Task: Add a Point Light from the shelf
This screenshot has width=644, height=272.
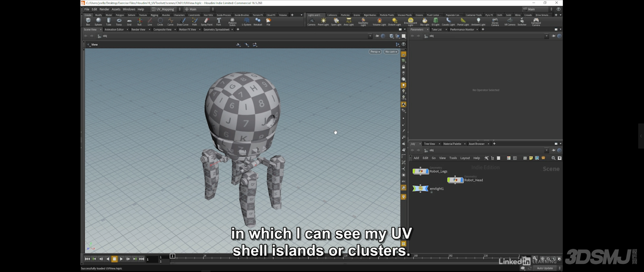Action: click(x=323, y=21)
